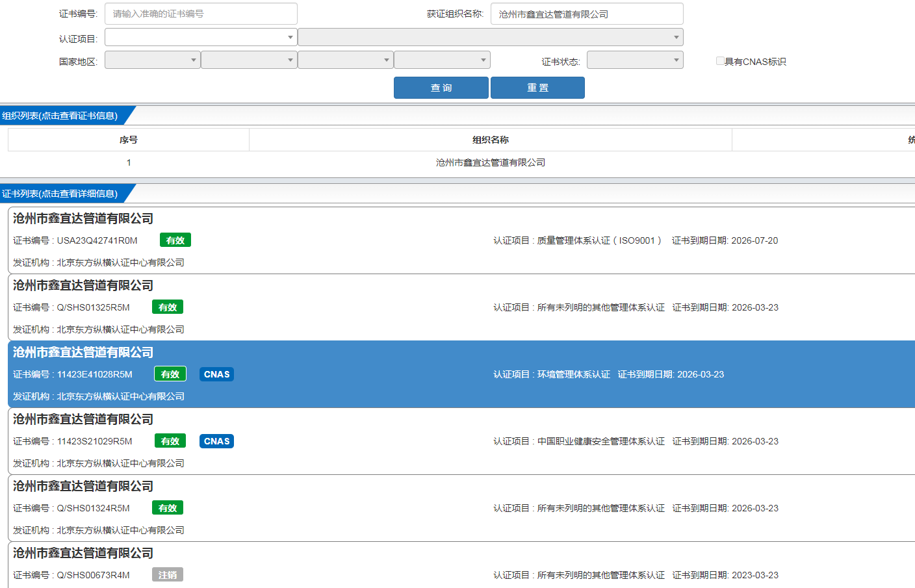Click 有效 badge beside USA23Q42741R0M
This screenshot has height=588, width=915.
(x=175, y=240)
